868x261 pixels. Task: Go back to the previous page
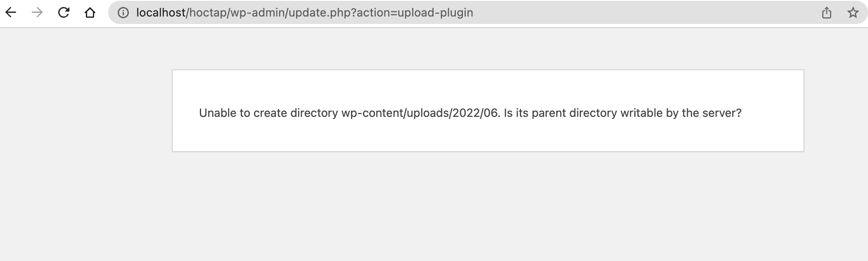(11, 13)
